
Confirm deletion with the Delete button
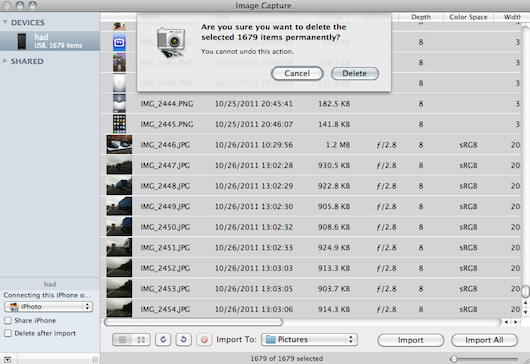355,73
